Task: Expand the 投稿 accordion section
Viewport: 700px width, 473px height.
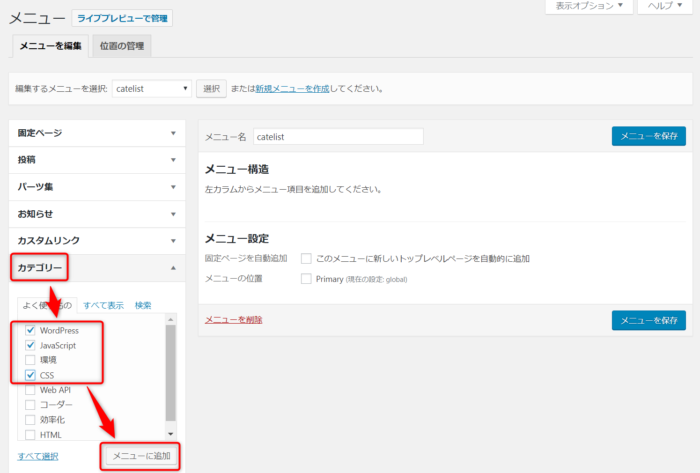Action: click(95, 159)
